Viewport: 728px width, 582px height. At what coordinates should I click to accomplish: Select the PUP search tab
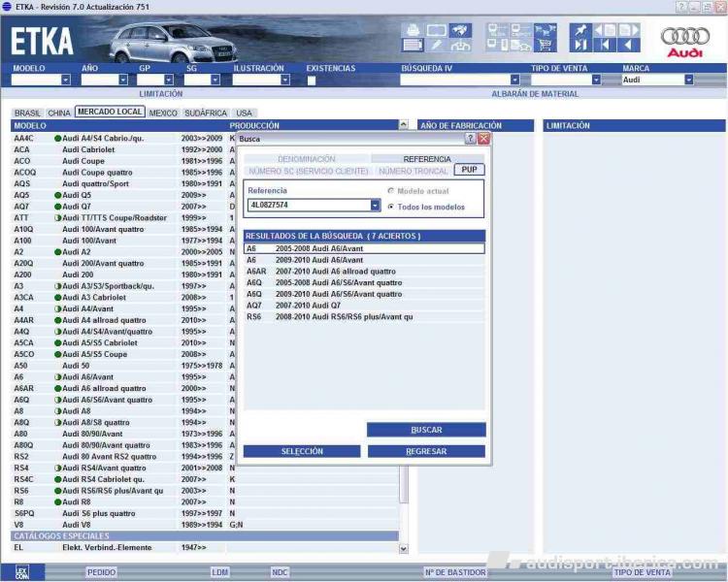[470, 170]
